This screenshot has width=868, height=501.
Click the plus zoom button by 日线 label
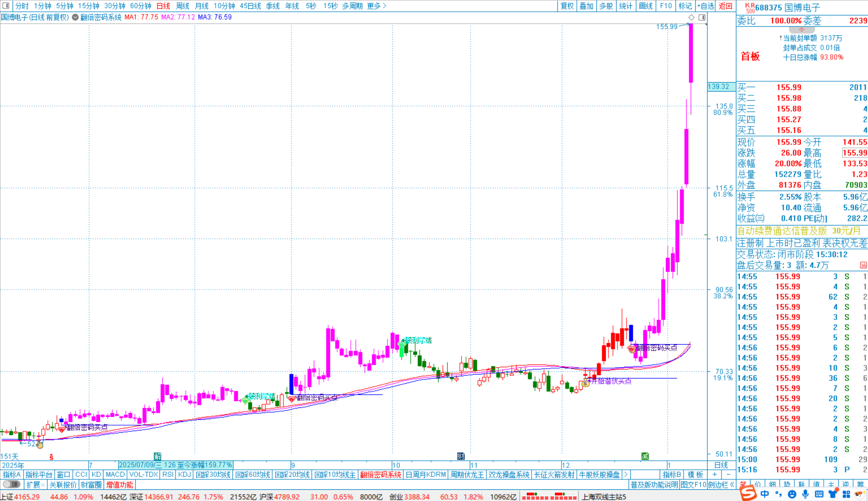(715, 474)
